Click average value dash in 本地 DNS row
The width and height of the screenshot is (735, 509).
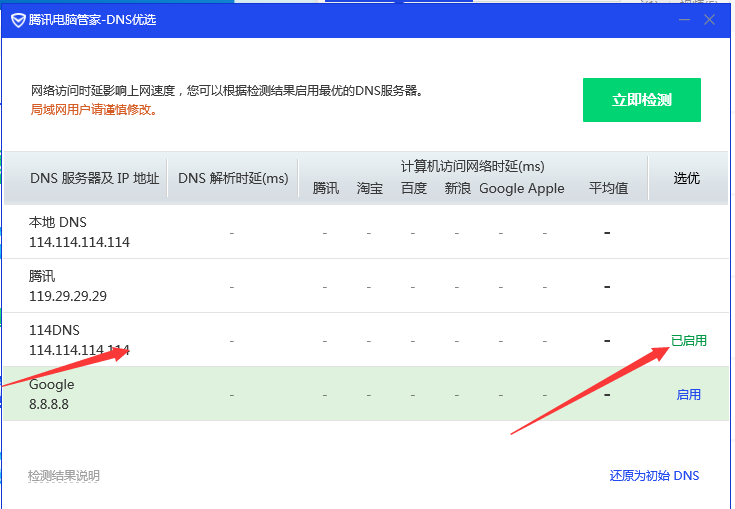pos(607,232)
